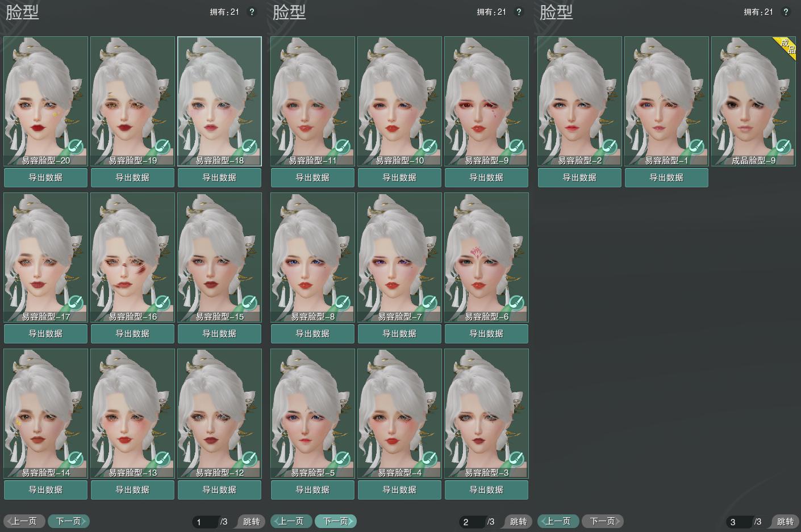Click the brush icon on 易容脸型-8
This screenshot has width=801, height=532.
pyautogui.click(x=343, y=303)
